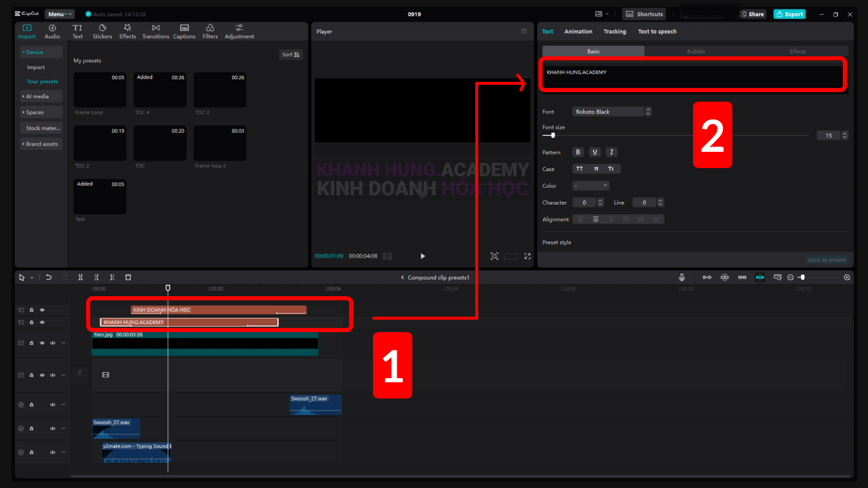Select the TOC 4 preset thumbnail

(x=160, y=90)
